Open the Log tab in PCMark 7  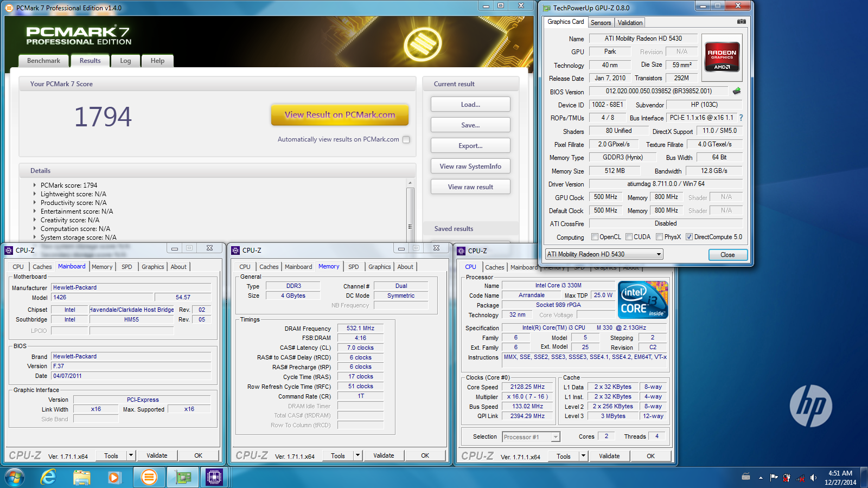125,61
